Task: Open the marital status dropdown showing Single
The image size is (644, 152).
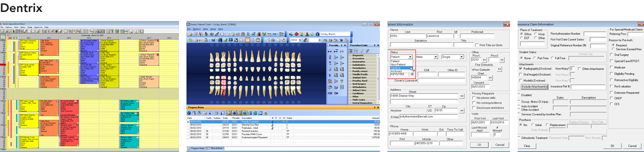Action: (x=461, y=57)
